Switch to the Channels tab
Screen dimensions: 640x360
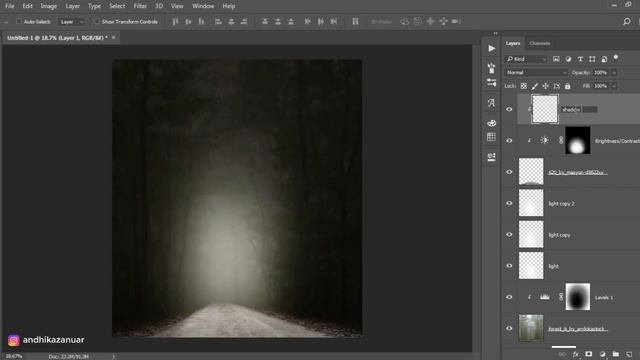coord(540,43)
